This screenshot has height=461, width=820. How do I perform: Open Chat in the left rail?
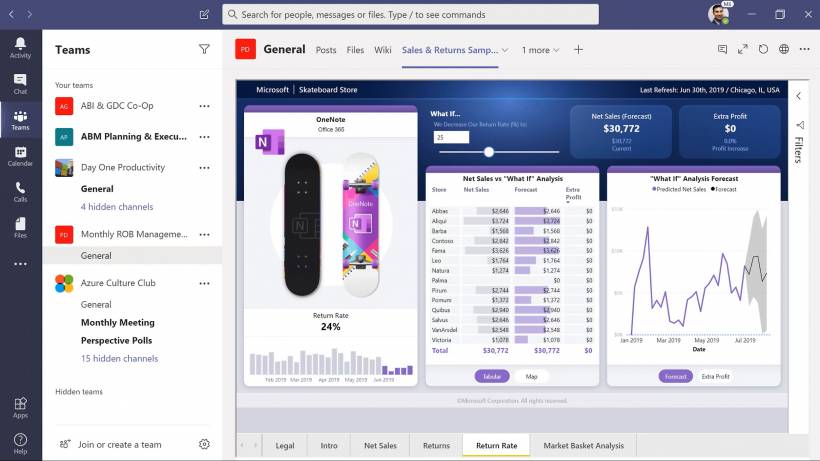[20, 83]
